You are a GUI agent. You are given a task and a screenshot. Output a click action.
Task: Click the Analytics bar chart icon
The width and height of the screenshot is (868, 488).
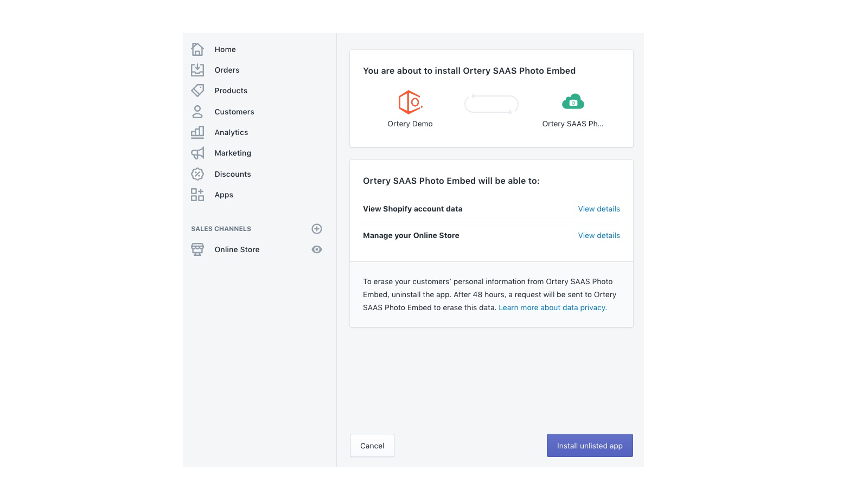(197, 132)
